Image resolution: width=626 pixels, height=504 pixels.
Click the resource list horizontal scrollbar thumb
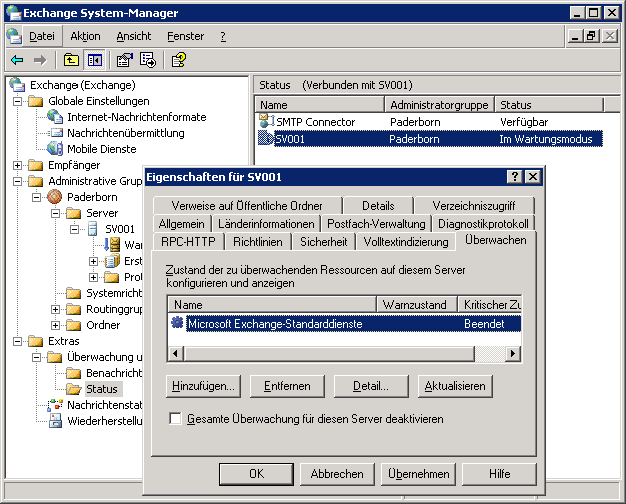pyautogui.click(x=329, y=353)
